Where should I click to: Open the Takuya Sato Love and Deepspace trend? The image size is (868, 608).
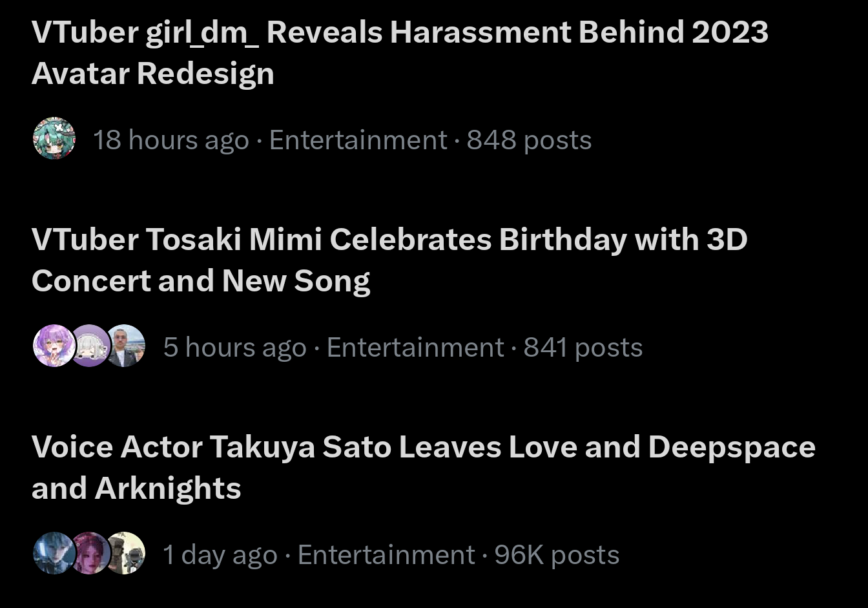(x=423, y=448)
